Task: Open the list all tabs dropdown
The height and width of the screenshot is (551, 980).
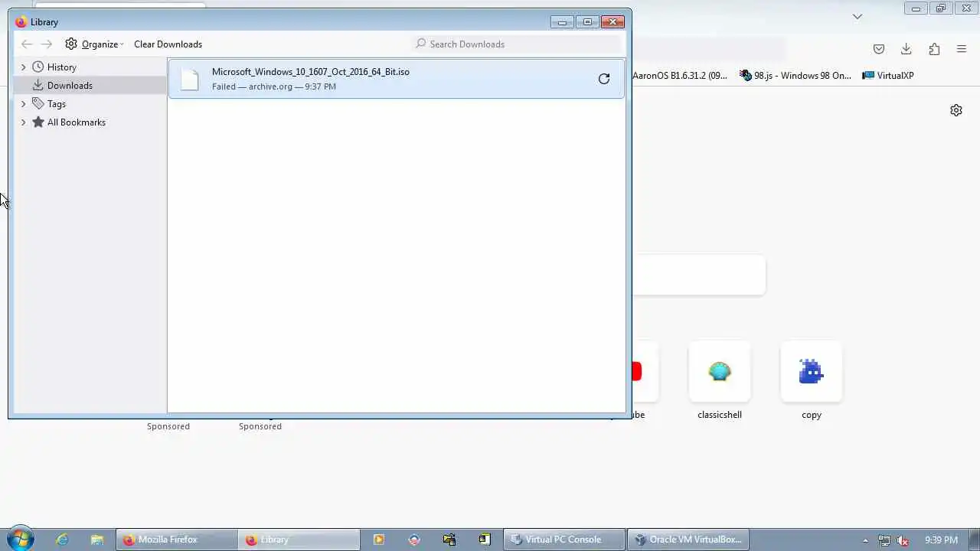Action: 857,16
